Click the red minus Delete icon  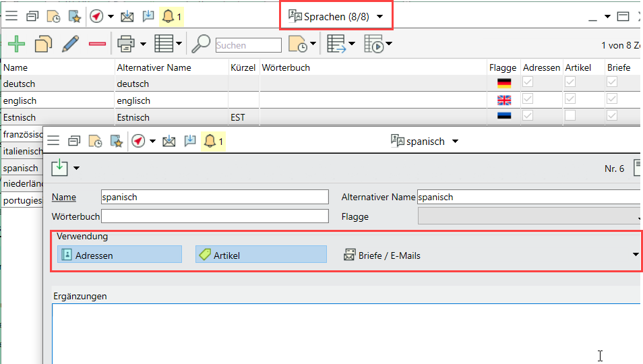(97, 44)
